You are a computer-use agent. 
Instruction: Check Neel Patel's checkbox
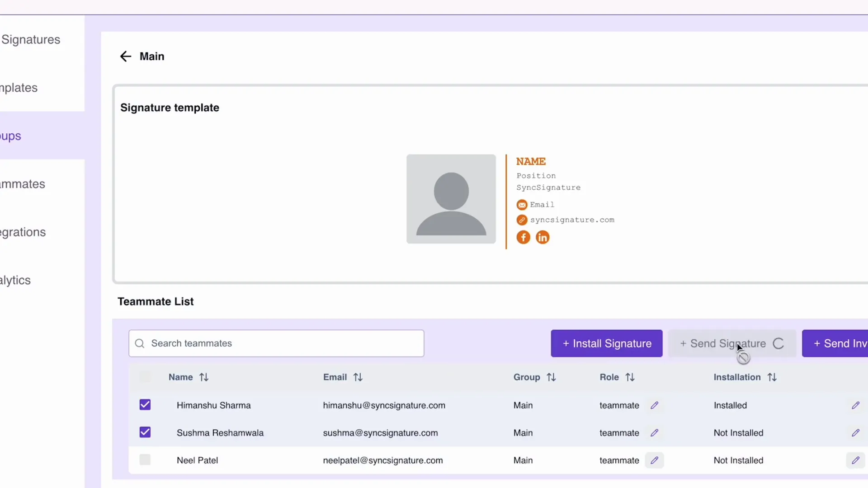point(145,460)
